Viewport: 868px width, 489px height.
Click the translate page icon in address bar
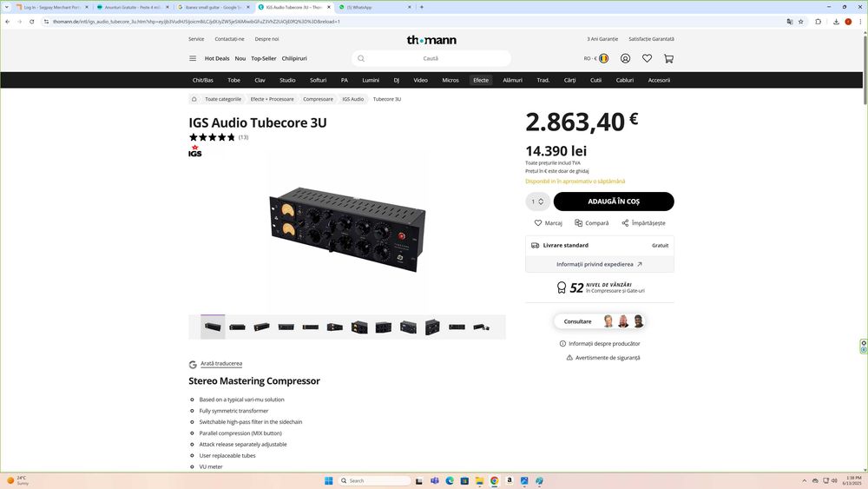pyautogui.click(x=789, y=22)
